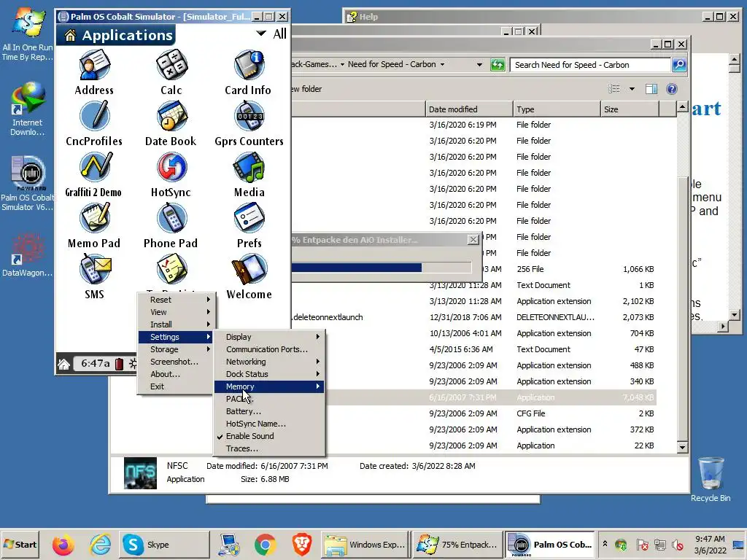Tap the Palm home icon in status bar

tap(64, 365)
